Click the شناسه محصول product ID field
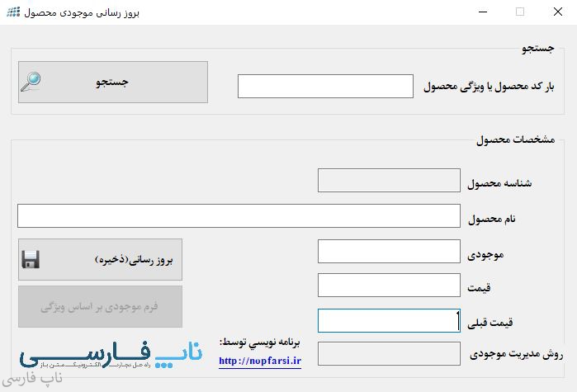Screen dimensions: 577x392 (388, 181)
